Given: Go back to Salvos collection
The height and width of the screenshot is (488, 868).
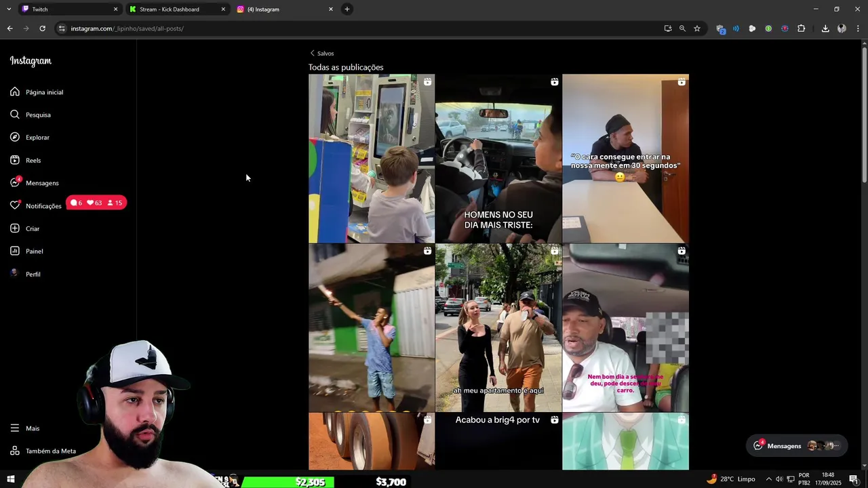Looking at the screenshot, I should (x=321, y=53).
